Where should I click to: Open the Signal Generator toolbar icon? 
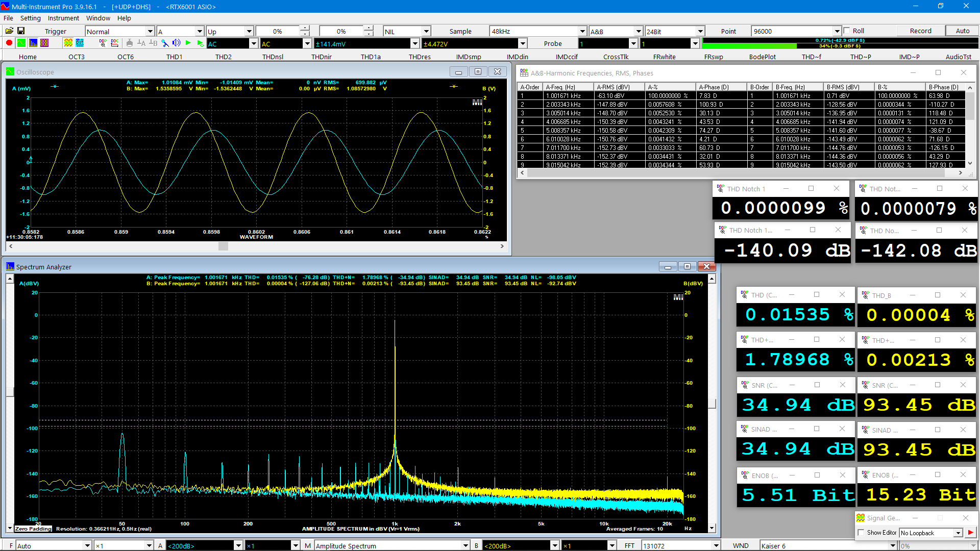click(x=68, y=43)
